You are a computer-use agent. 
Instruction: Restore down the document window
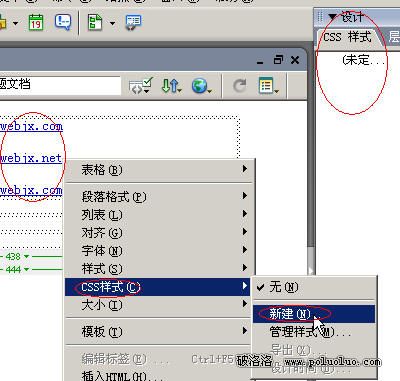pyautogui.click(x=278, y=60)
